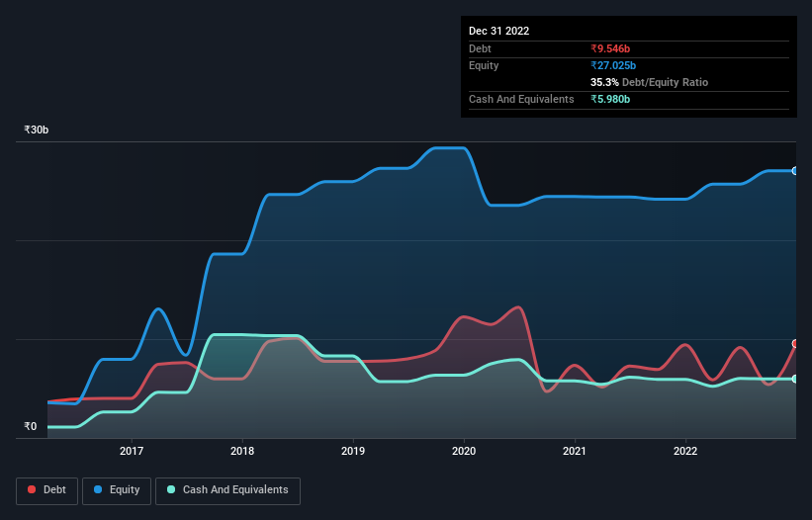This screenshot has width=812, height=520.
Task: Toggle the Equity series legend button
Action: point(117,490)
